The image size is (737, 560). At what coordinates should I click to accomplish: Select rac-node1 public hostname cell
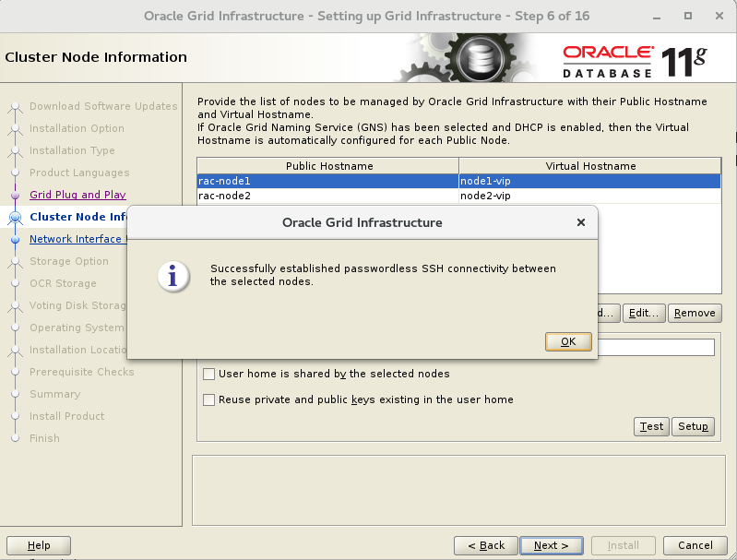point(328,181)
